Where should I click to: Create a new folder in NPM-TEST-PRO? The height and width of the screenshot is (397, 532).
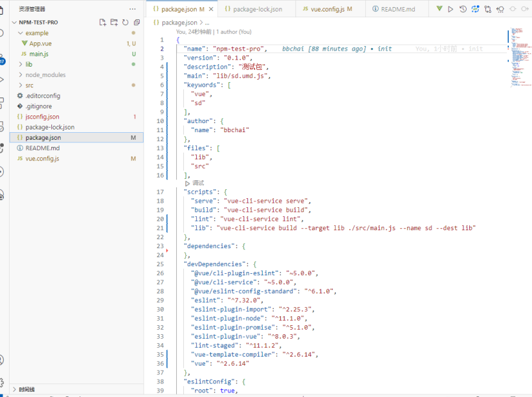[x=114, y=22]
